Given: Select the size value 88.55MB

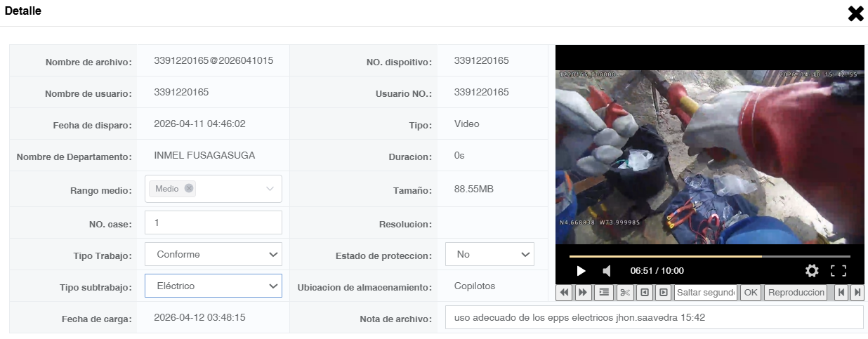Looking at the screenshot, I should (474, 188).
